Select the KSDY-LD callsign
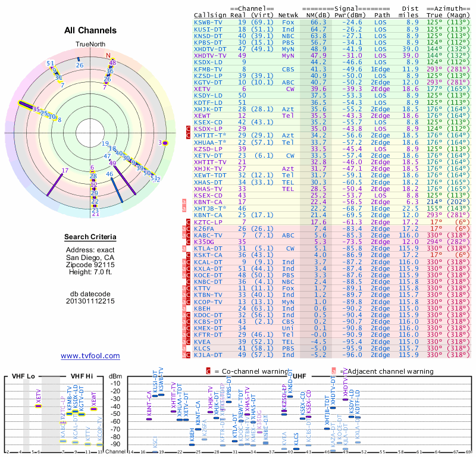Screen dimensions: 476x457 [208, 96]
